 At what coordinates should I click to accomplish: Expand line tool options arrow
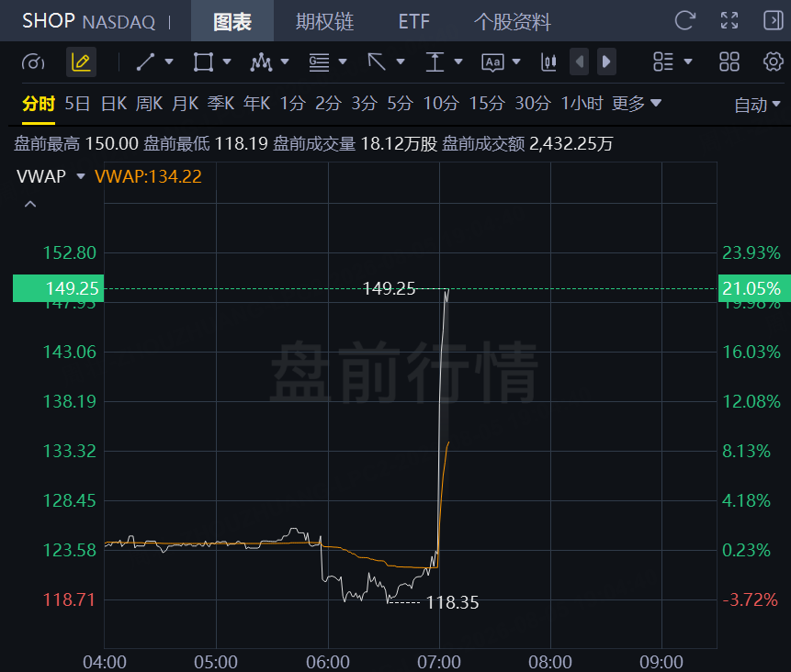point(169,62)
